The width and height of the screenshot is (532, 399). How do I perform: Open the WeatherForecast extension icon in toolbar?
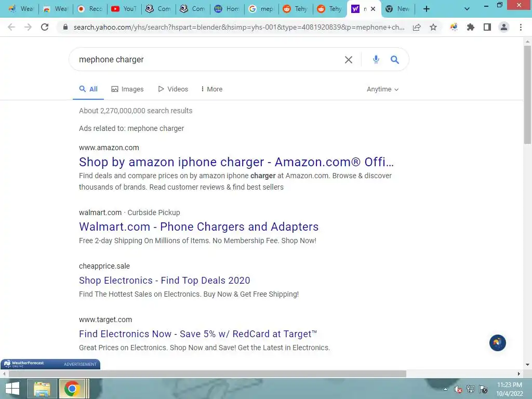coord(454,27)
